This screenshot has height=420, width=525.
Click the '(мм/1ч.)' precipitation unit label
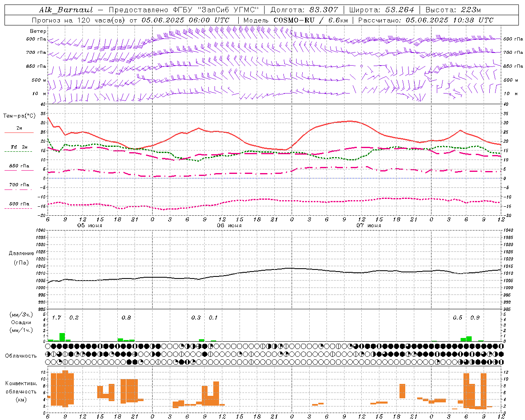tap(21, 330)
